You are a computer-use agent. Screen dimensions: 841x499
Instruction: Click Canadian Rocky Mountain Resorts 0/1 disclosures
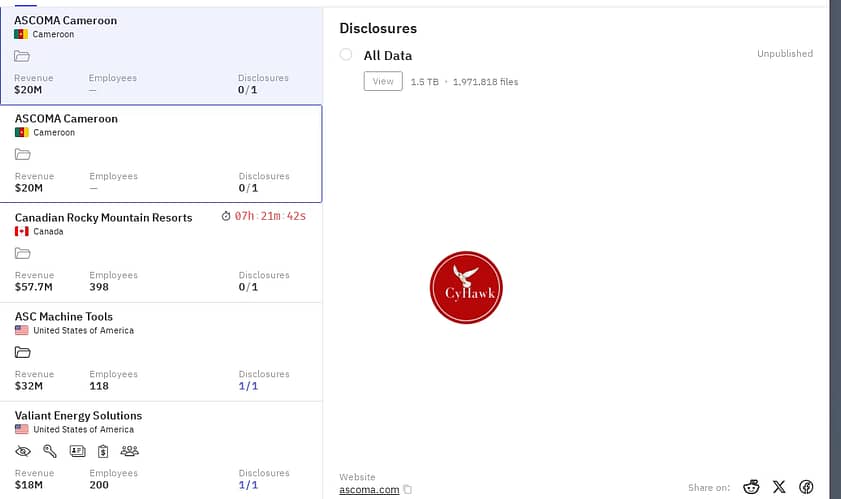248,287
